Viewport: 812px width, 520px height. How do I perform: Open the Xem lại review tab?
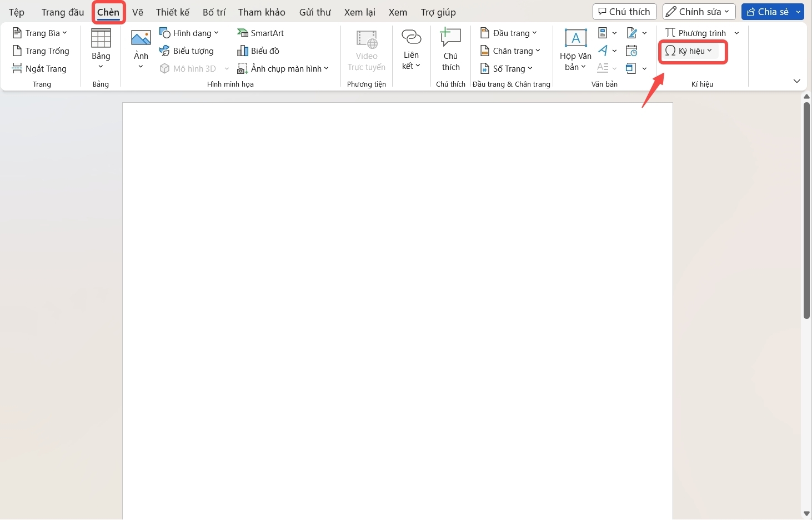tap(360, 12)
